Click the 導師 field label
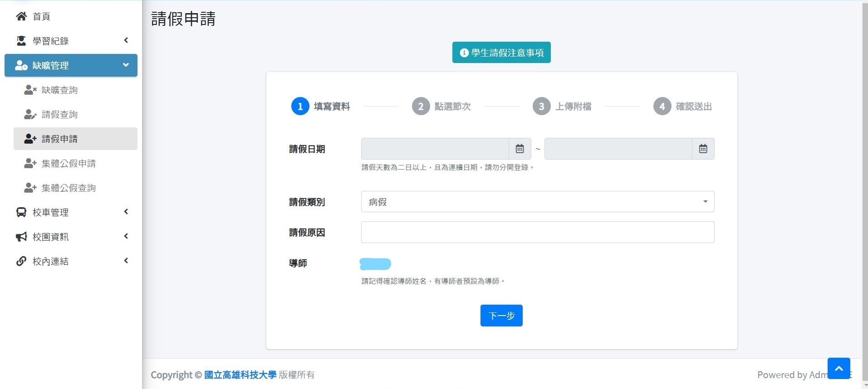Screen dimensions: 868x389 pyautogui.click(x=298, y=263)
